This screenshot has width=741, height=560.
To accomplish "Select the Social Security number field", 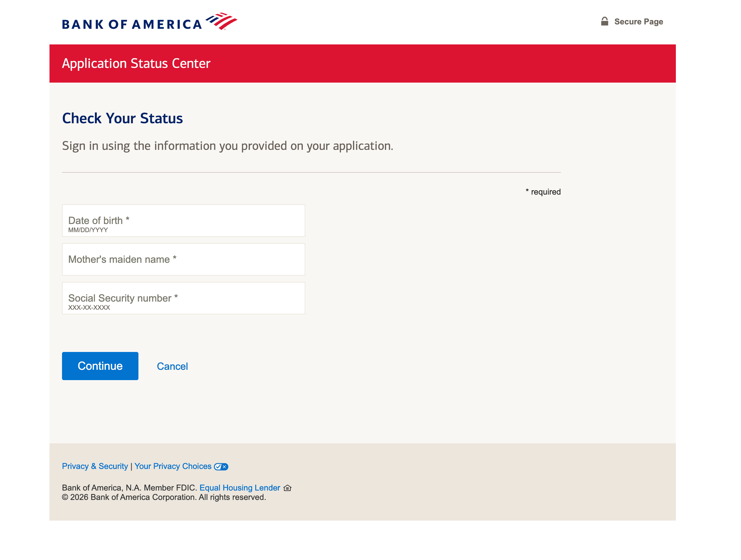I will 183,298.
